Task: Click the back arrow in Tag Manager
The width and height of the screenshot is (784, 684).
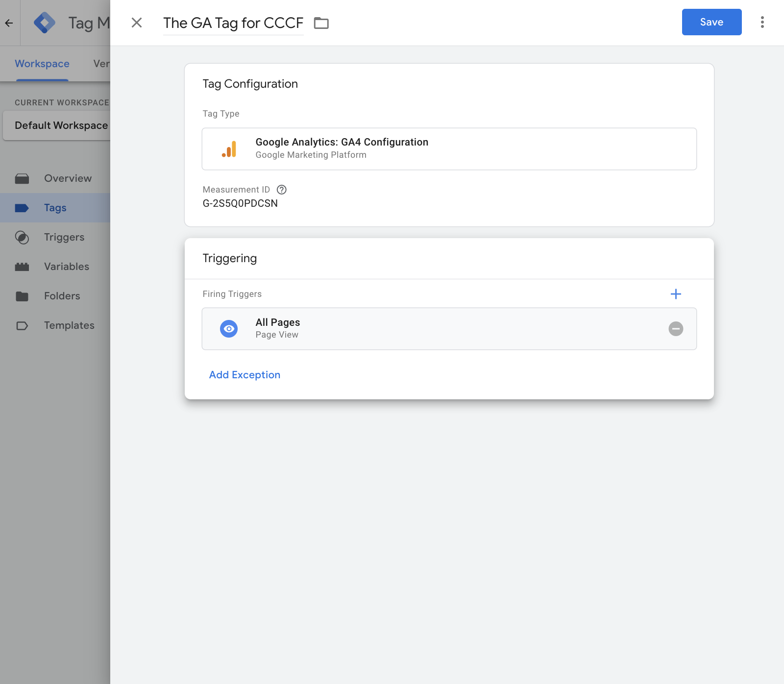Action: (9, 23)
